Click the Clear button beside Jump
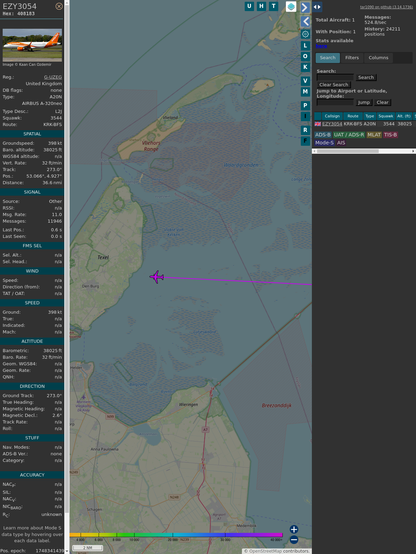 pyautogui.click(x=382, y=102)
